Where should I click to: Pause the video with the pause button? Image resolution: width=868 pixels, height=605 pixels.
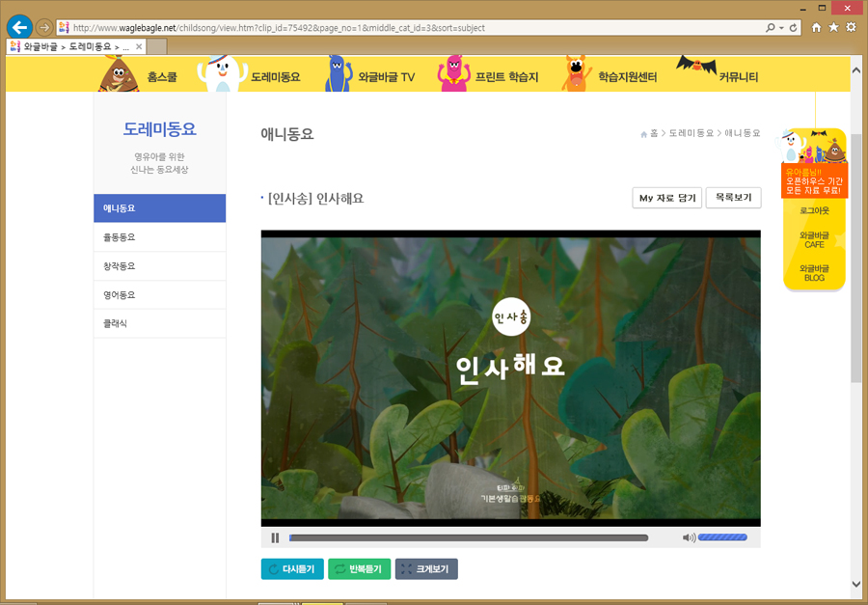coord(275,537)
